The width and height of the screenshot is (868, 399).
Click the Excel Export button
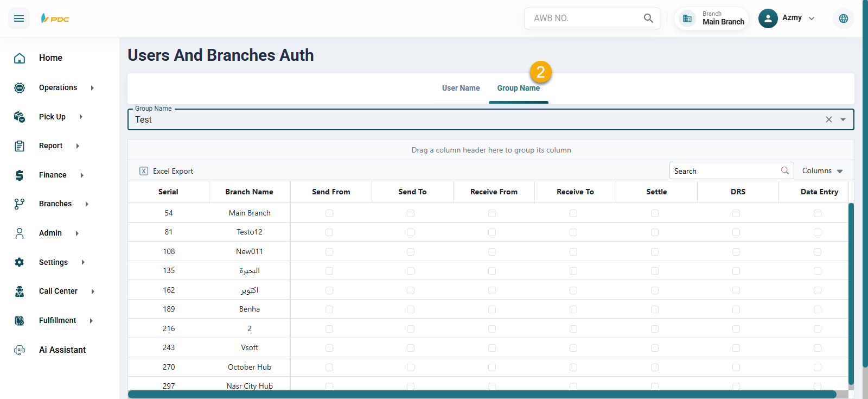click(167, 171)
